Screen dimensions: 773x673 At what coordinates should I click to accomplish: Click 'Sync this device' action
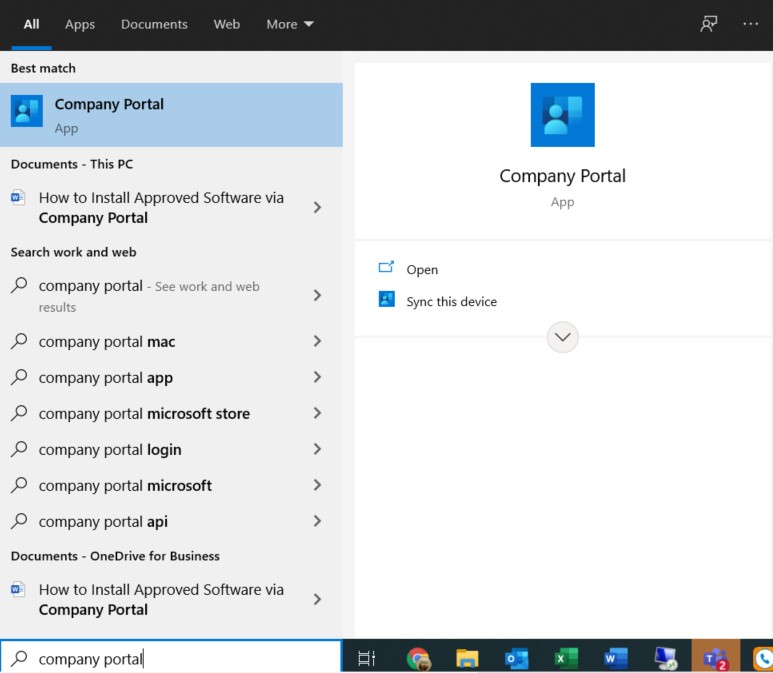click(451, 302)
